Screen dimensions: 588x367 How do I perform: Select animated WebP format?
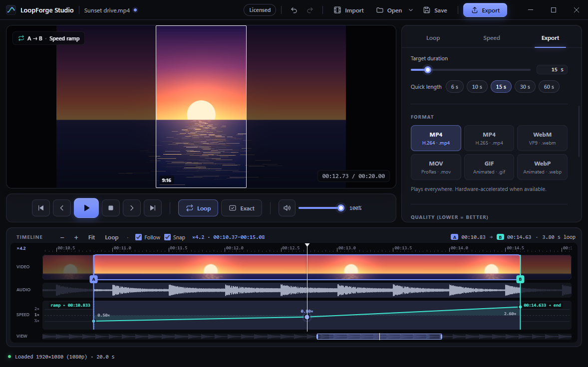click(x=542, y=167)
